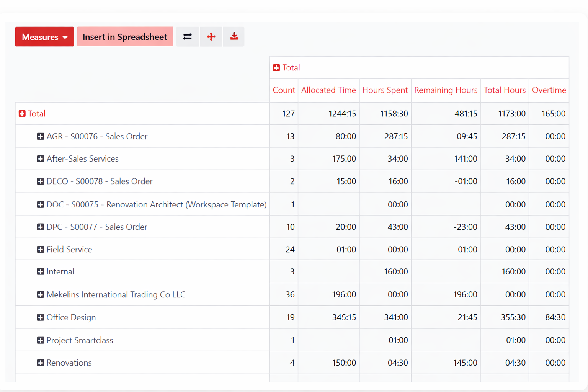This screenshot has height=392, width=588.
Task: Click the plus icon next to Field Service
Action: click(41, 249)
